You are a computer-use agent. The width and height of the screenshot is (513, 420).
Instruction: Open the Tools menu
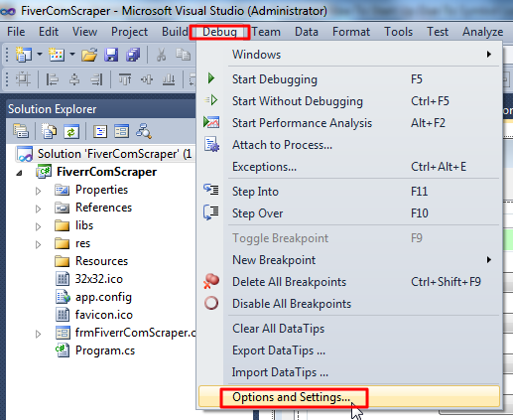pyautogui.click(x=398, y=32)
